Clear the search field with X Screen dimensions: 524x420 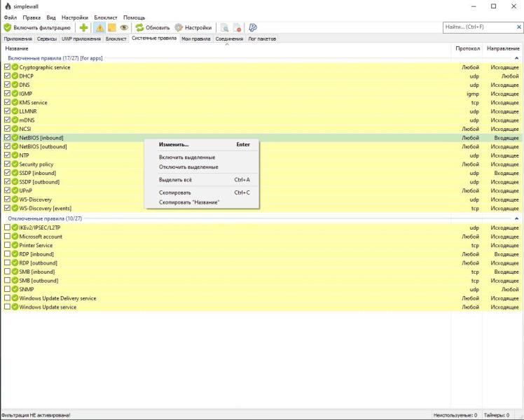[518, 27]
